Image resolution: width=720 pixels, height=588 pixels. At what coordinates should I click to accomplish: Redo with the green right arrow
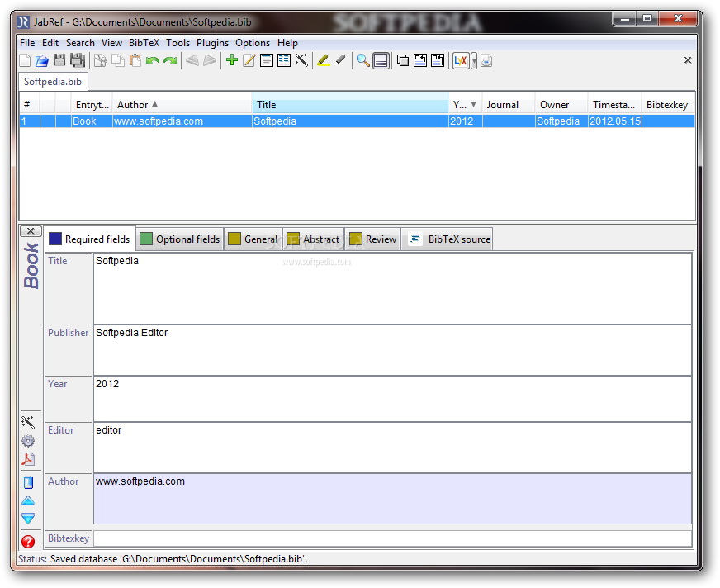[x=170, y=60]
